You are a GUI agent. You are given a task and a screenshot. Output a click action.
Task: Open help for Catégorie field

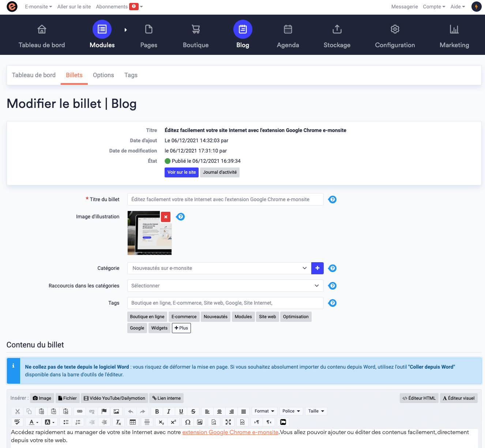coord(332,268)
